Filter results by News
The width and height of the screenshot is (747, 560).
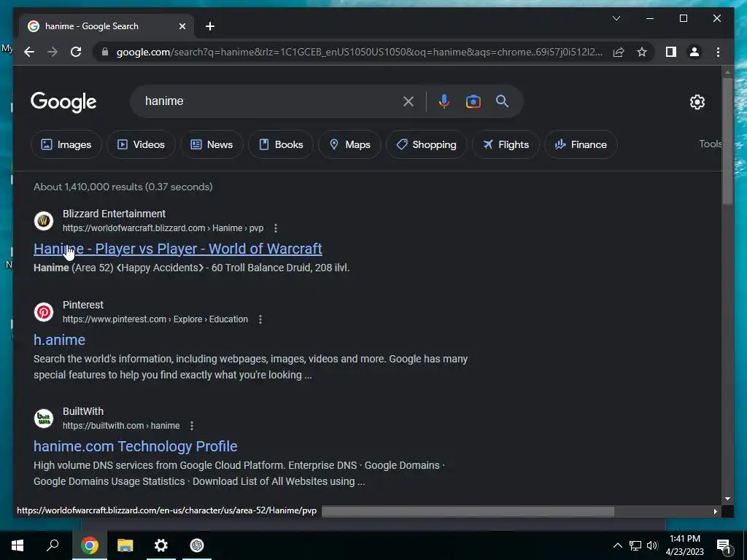pyautogui.click(x=212, y=144)
